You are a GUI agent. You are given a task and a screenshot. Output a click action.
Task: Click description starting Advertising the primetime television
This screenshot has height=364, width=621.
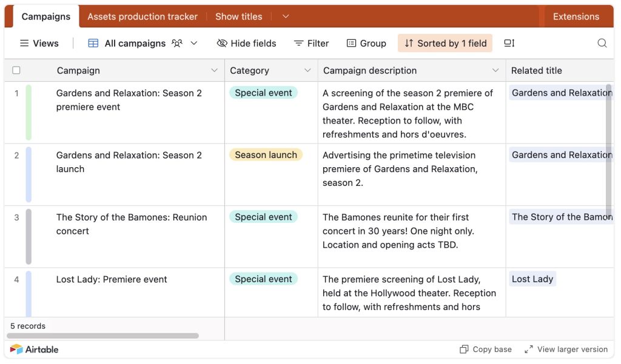point(412,174)
